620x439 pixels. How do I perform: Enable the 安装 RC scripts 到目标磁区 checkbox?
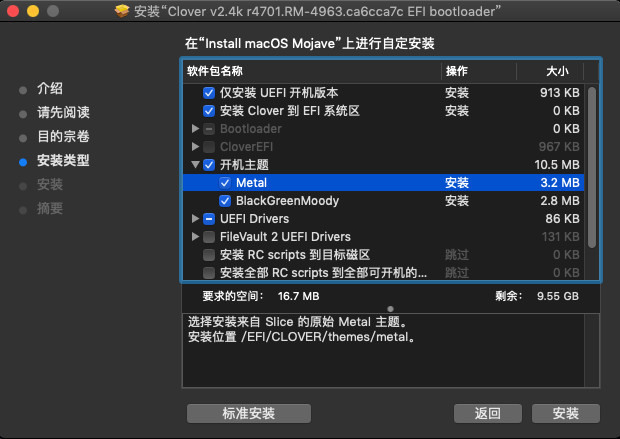(209, 255)
